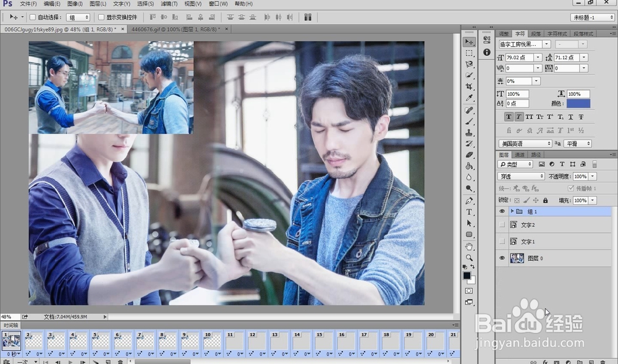
Task: Go to the next animation frame
Action: point(83,362)
